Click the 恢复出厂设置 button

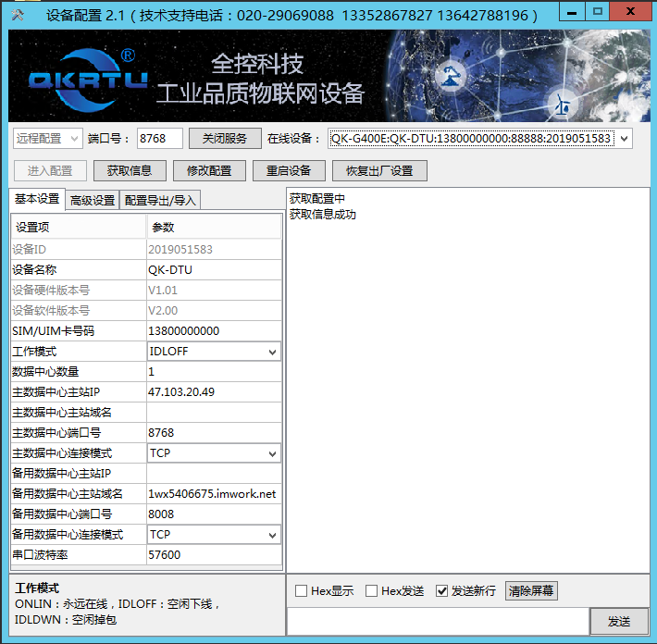(x=379, y=170)
